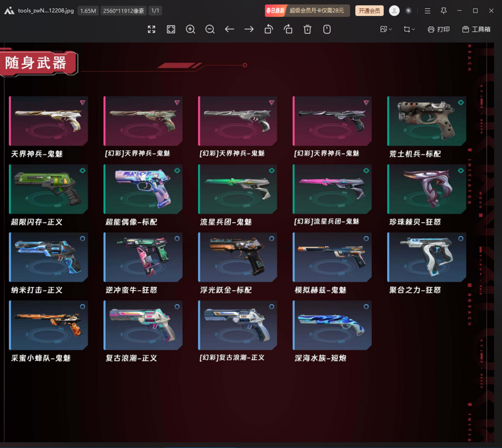This screenshot has width=502, height=448.
Task: Click the 1/1 image counter
Action: tap(155, 11)
